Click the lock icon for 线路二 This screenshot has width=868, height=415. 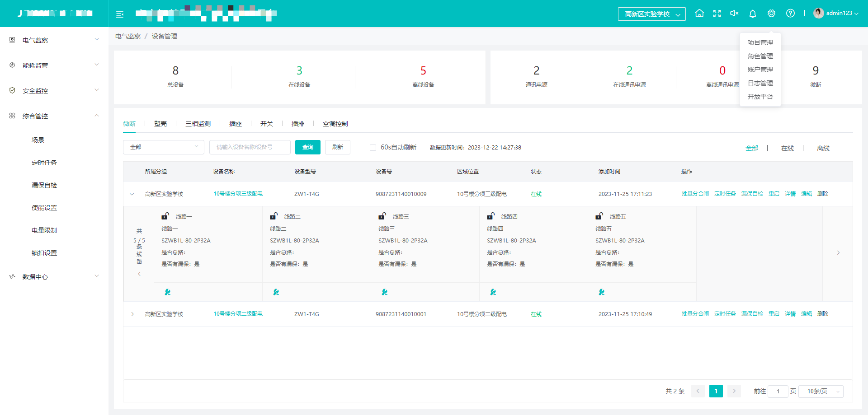(x=274, y=216)
